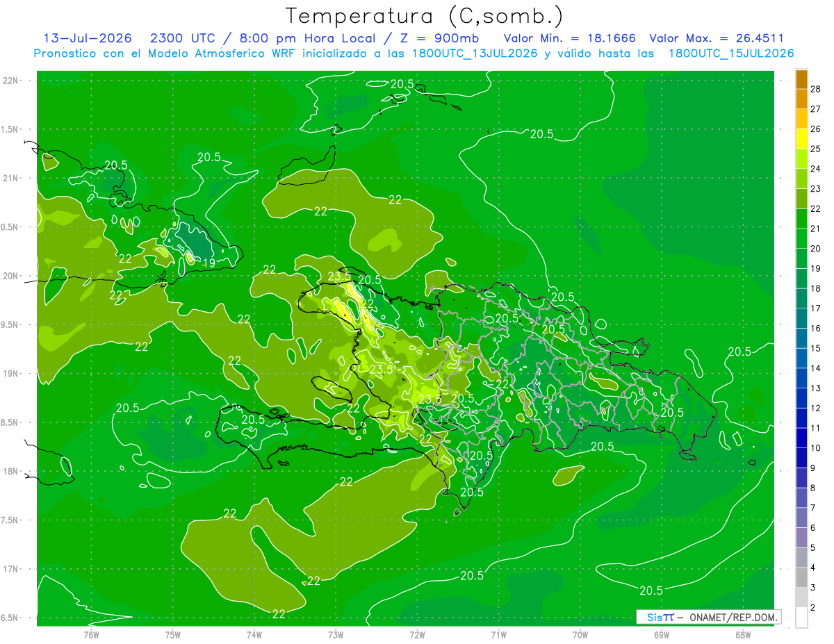Click the "21N" latitude axis label
834x644 pixels.
click(10, 178)
